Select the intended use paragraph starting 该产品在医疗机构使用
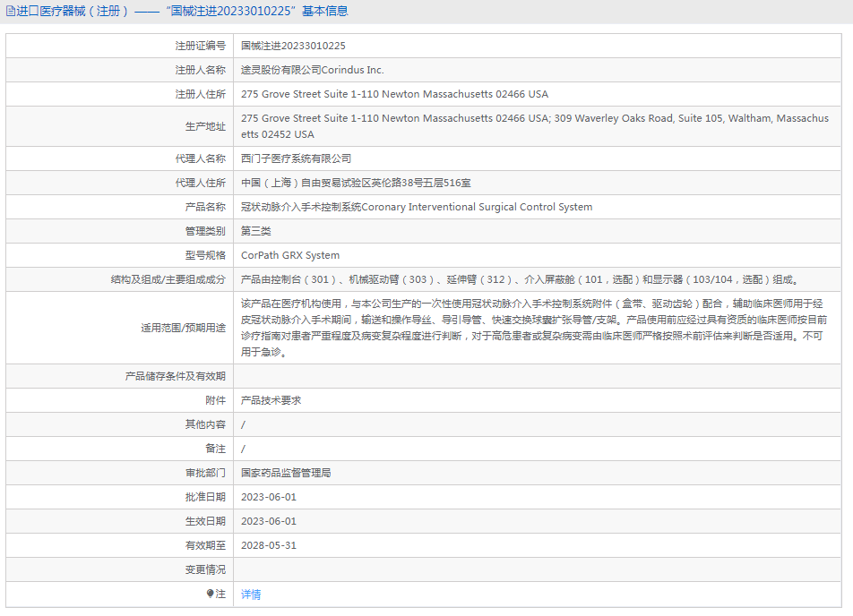The width and height of the screenshot is (853, 616). tap(534, 328)
